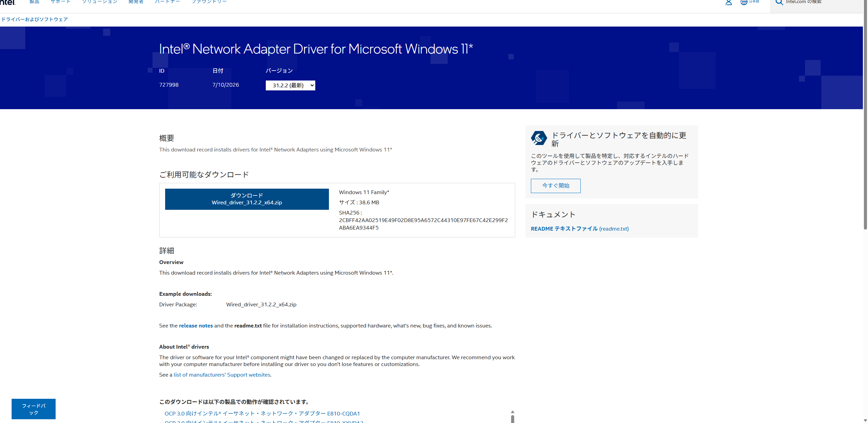Select the ID value 727998
The image size is (868, 423).
[x=169, y=85]
